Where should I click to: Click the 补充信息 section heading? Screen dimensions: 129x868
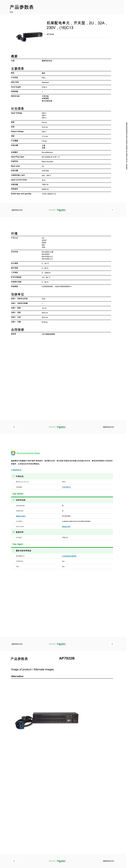pos(18,108)
